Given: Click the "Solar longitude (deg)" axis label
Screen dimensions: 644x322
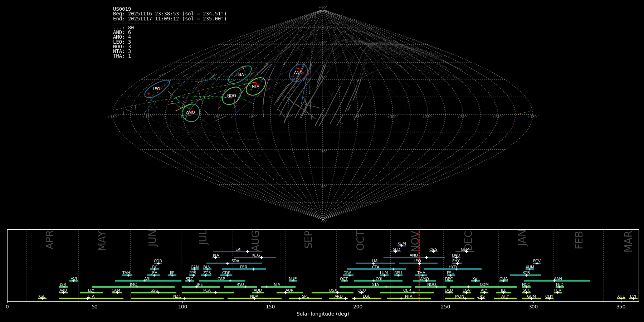Looking at the screenshot, I should tap(322, 314).
